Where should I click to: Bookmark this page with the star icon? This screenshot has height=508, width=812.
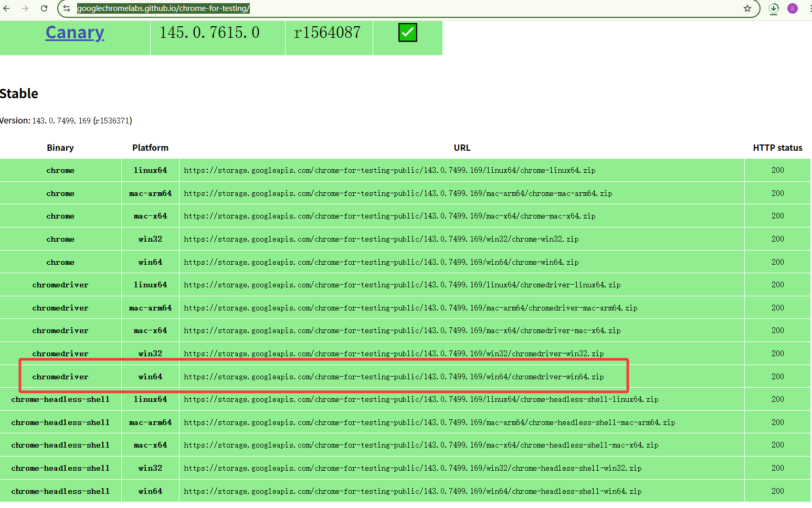747,8
